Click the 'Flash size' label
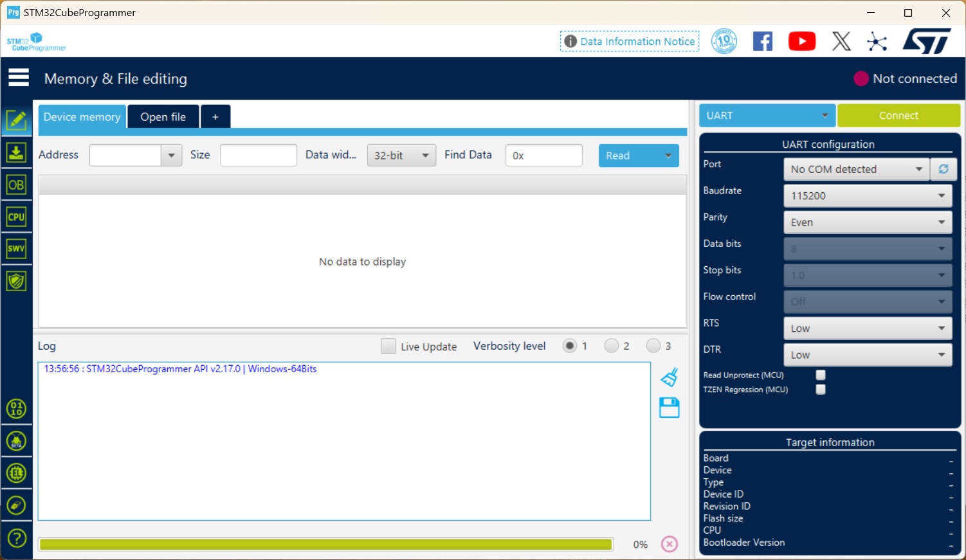 pos(723,518)
